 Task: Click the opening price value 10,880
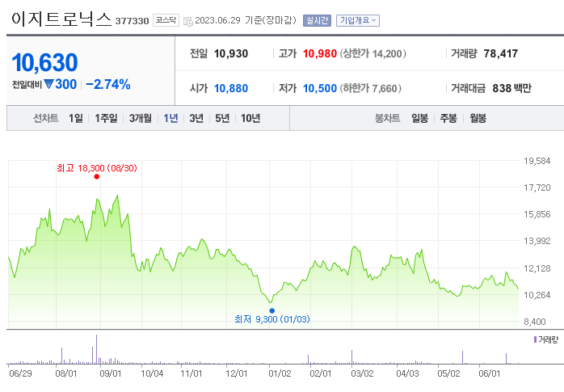(231, 88)
